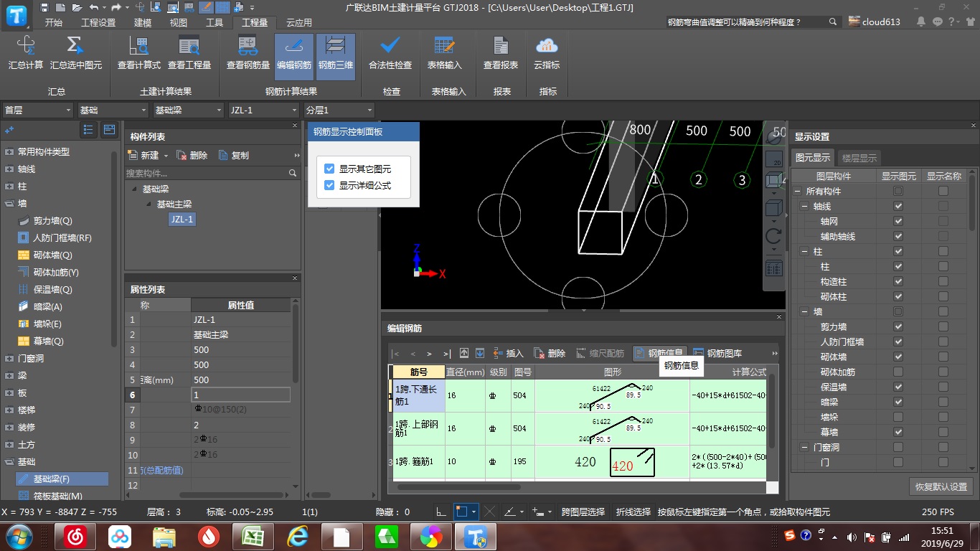Open the 工程设置 ribbon tab
Viewport: 980px width, 551px height.
pyautogui.click(x=98, y=22)
